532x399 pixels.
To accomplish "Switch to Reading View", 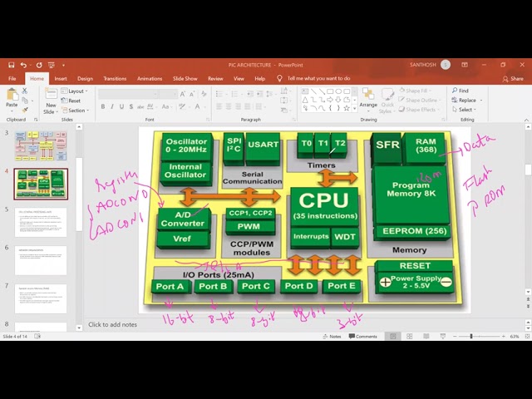I will 426,336.
